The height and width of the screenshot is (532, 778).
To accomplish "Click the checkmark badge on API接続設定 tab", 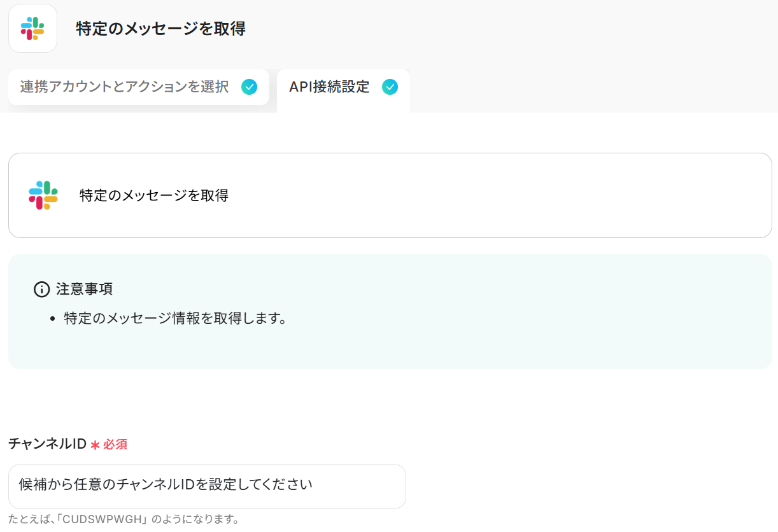I will pyautogui.click(x=390, y=87).
